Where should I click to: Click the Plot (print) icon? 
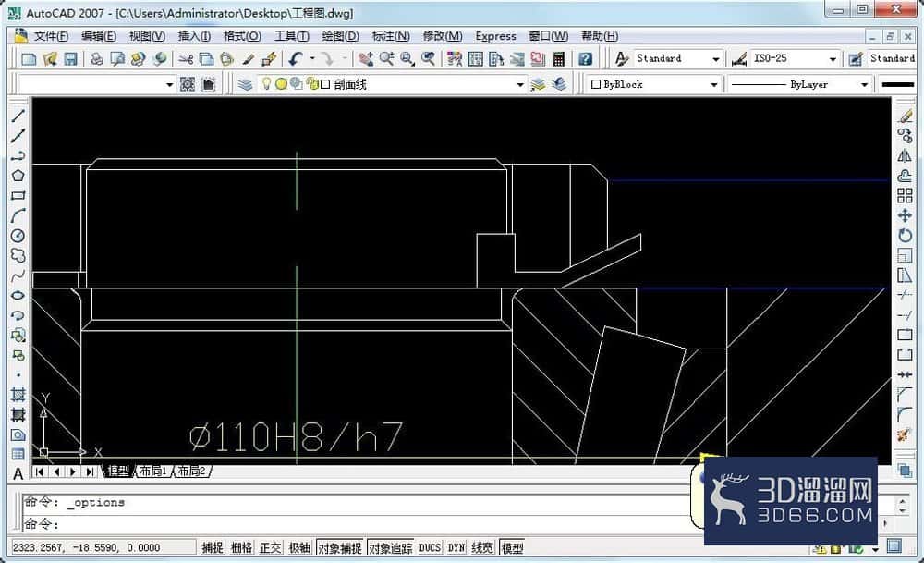[x=97, y=59]
